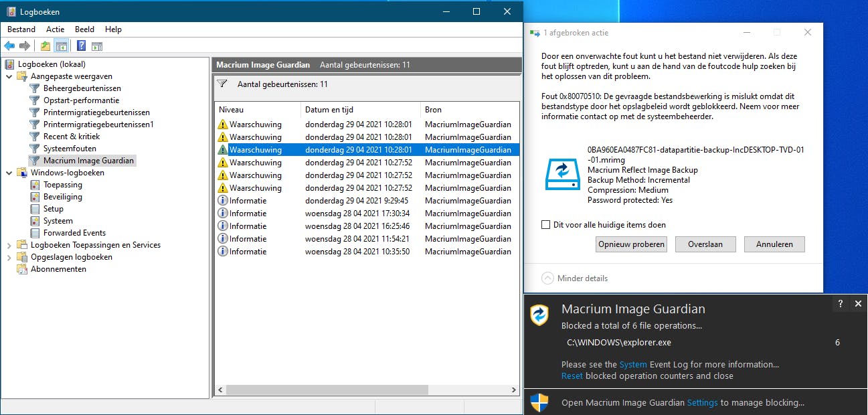
Task: Sort by the Bron column header
Action: [470, 110]
